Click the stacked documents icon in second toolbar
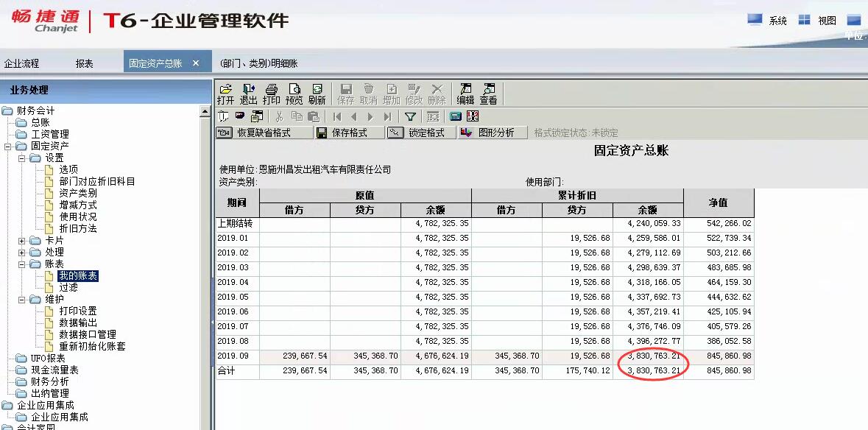Screen dimensions: 868x430 pos(257,116)
